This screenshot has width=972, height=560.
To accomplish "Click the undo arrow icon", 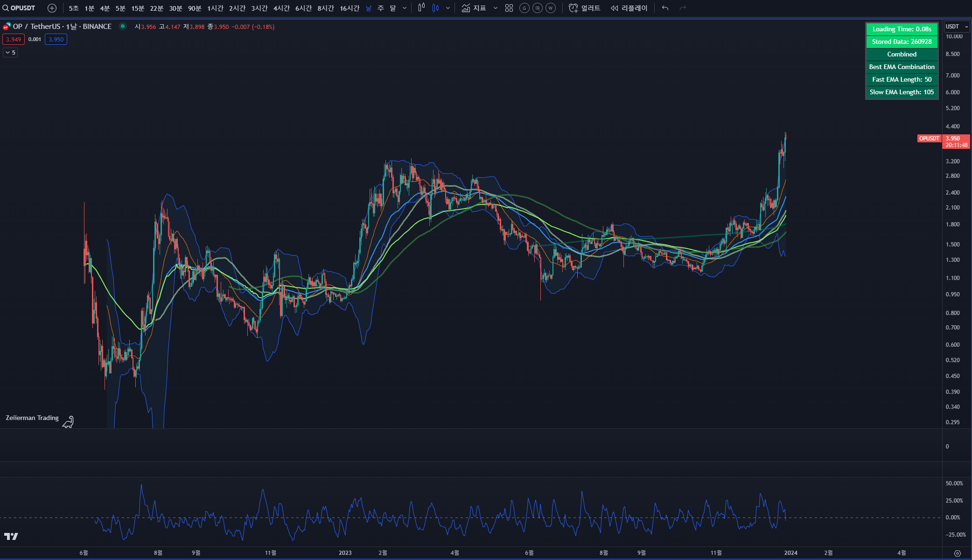I will 665,8.
